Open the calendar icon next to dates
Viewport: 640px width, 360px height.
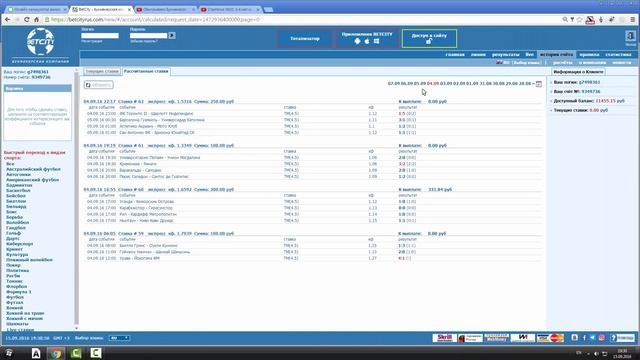coord(539,84)
